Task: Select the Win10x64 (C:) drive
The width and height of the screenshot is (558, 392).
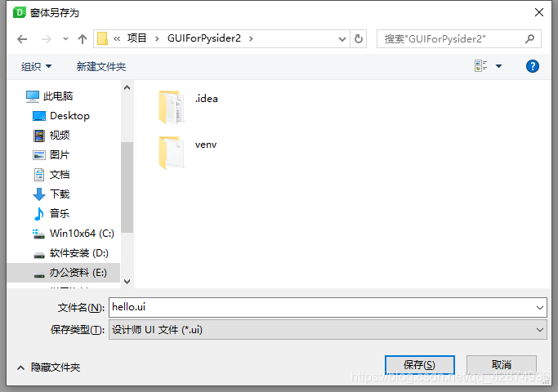Action: (74, 234)
